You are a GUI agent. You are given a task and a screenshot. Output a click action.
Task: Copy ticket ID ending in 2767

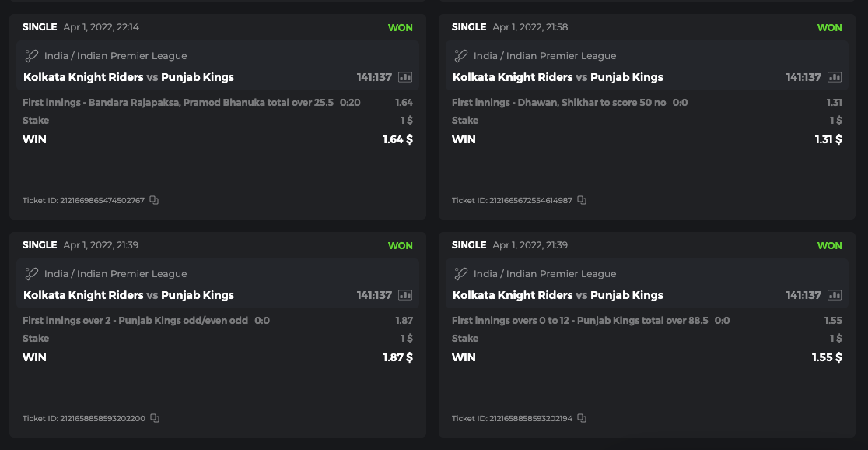tap(154, 200)
